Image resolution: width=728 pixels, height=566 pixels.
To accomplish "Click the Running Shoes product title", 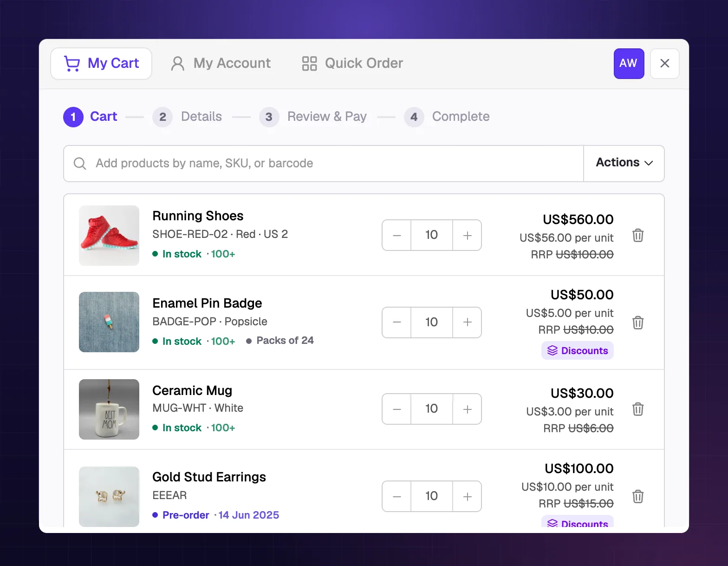I will point(198,216).
